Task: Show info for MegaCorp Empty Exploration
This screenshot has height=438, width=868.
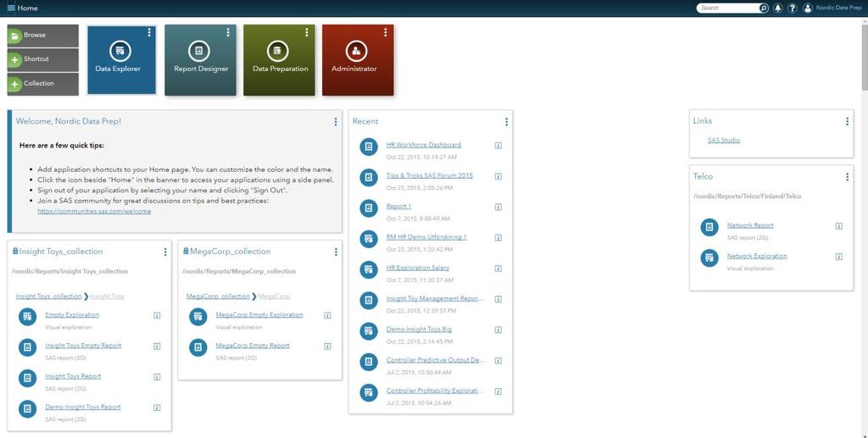Action: point(327,315)
